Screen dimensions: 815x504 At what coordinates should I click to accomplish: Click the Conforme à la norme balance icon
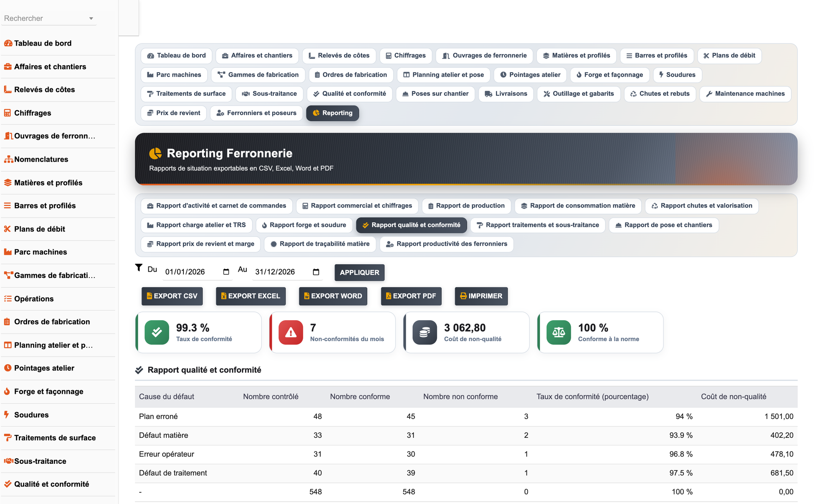coord(559,332)
